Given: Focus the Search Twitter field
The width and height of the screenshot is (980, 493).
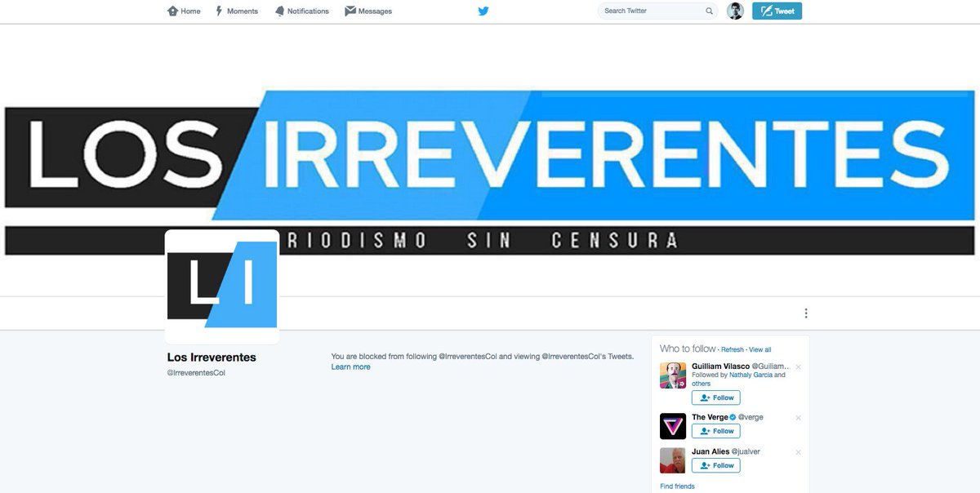Looking at the screenshot, I should point(657,11).
